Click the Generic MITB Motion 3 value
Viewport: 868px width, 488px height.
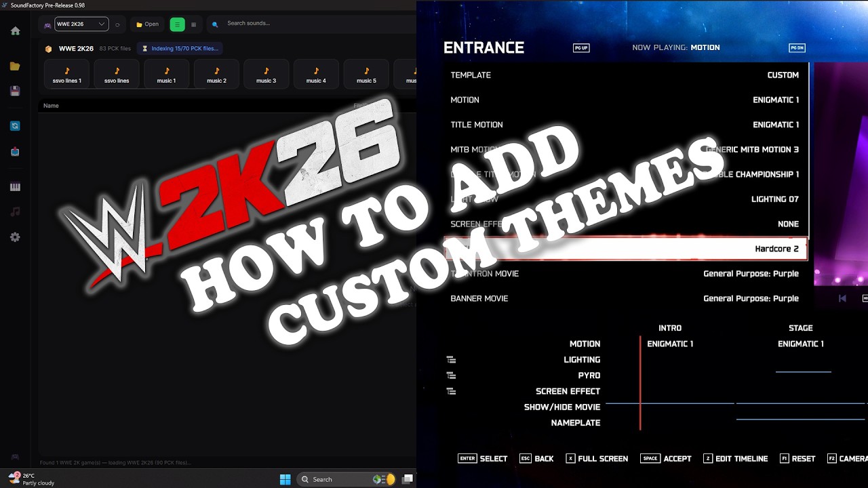tap(752, 150)
